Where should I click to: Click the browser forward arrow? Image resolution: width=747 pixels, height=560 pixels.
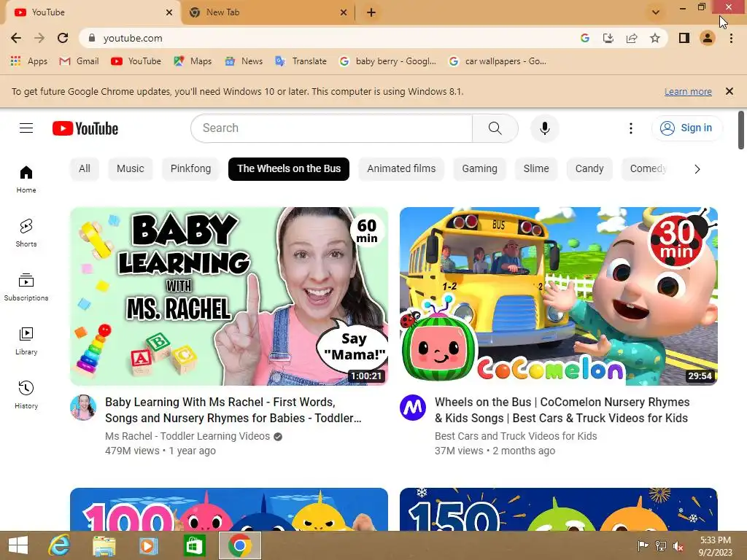coord(39,38)
